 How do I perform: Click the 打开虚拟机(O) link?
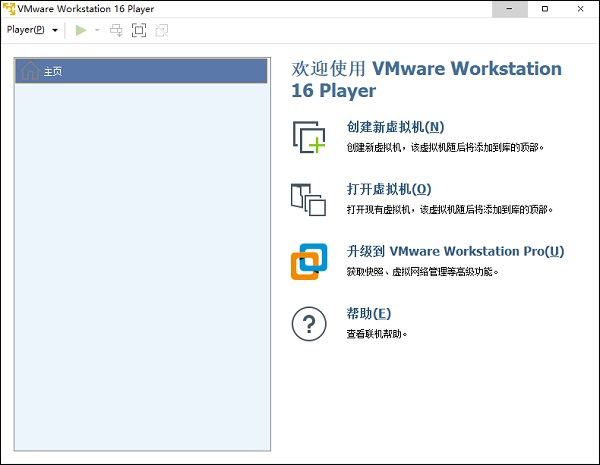click(x=389, y=189)
